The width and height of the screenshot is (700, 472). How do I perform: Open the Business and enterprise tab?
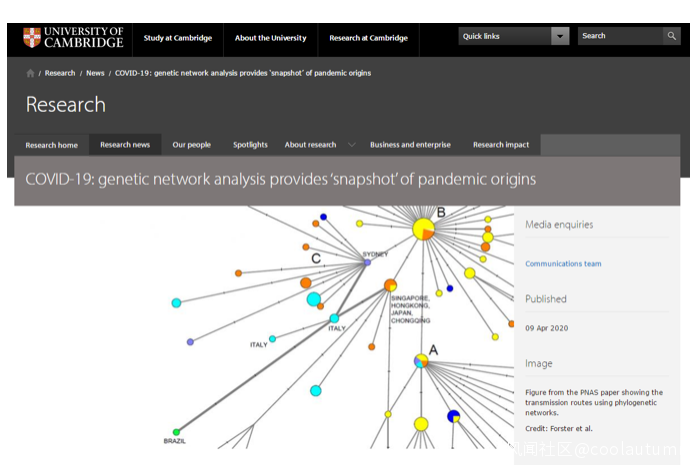point(410,145)
